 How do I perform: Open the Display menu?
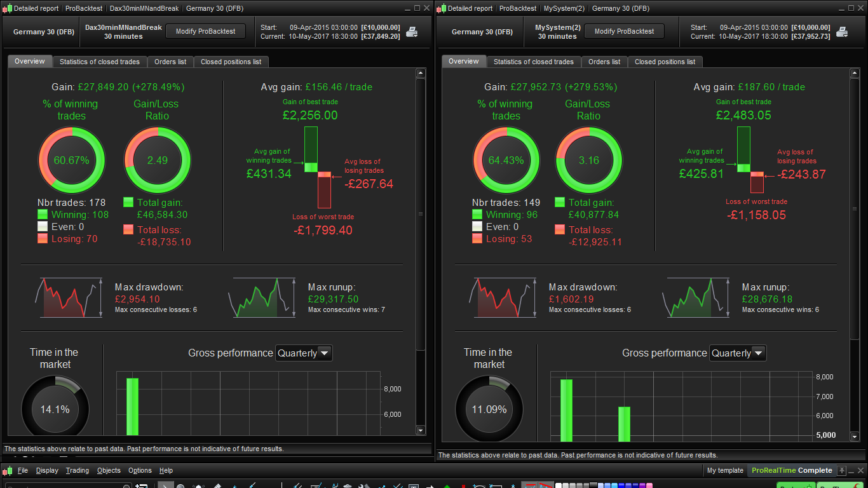click(x=47, y=471)
